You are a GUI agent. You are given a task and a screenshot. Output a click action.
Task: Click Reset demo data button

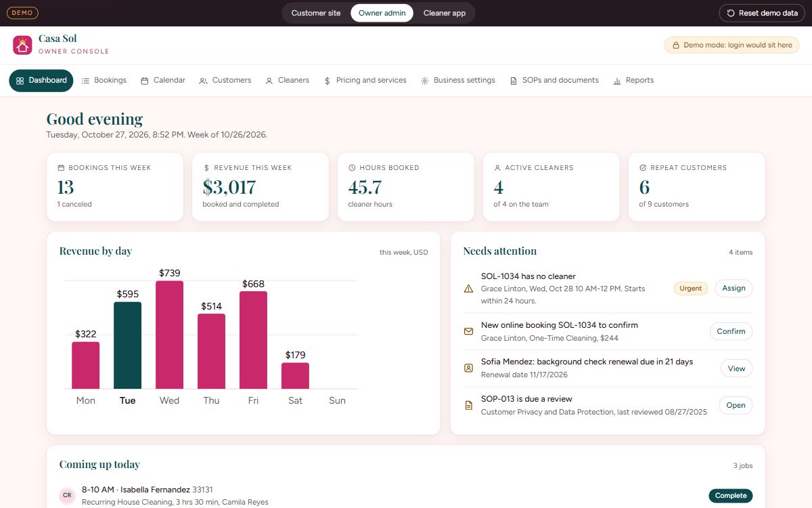[x=762, y=13]
